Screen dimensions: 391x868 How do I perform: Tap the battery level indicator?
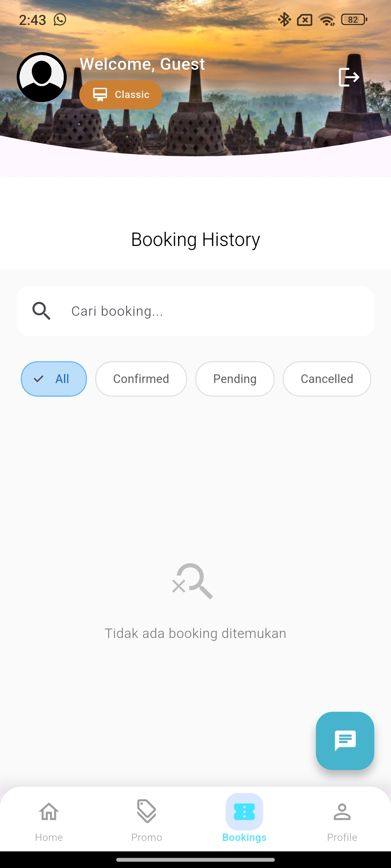coord(354,20)
